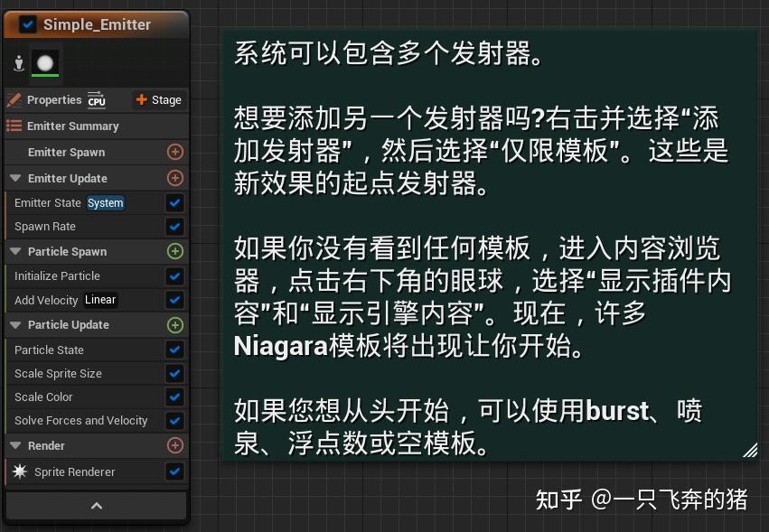Viewport: 769px width, 532px height.
Task: Collapse the emitter node with the bottom chevron
Action: click(x=96, y=506)
